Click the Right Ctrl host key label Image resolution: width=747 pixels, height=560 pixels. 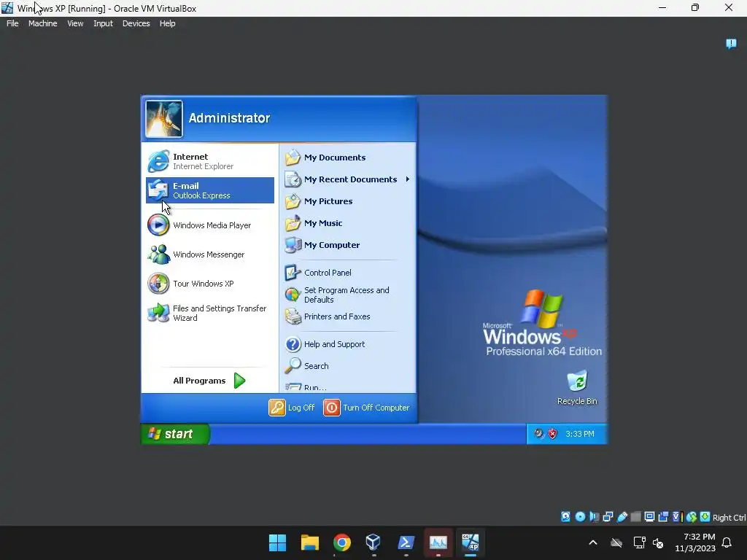[729, 518]
